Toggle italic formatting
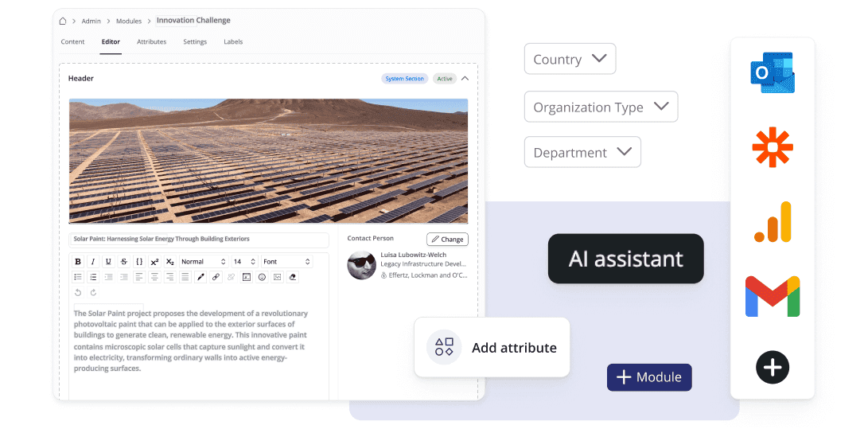This screenshot has width=868, height=429. [x=93, y=262]
